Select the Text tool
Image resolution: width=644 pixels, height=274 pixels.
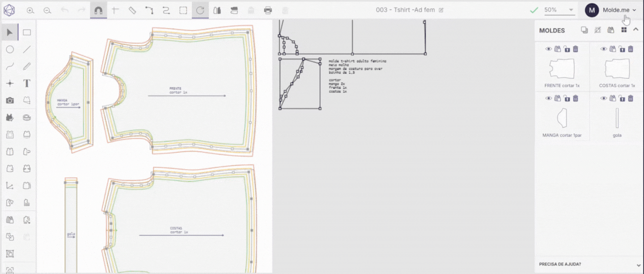26,83
